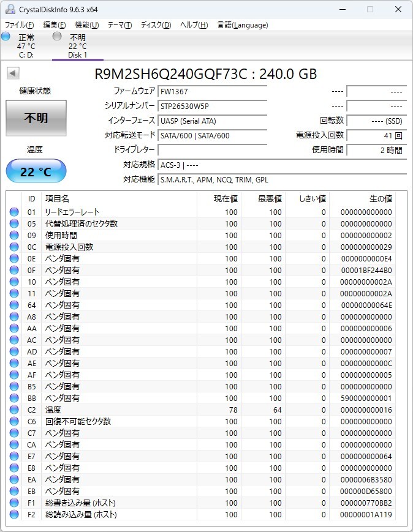Click the blue status icon for ID 05

tap(14, 223)
